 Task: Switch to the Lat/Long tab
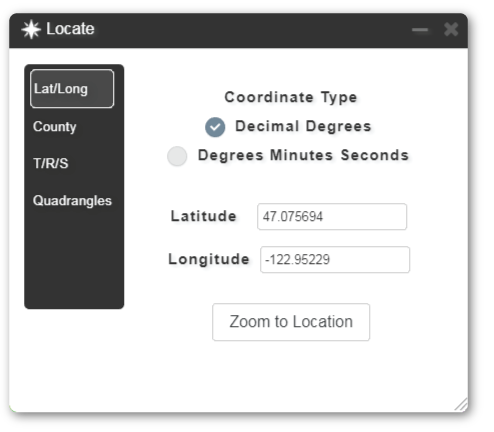(x=72, y=89)
